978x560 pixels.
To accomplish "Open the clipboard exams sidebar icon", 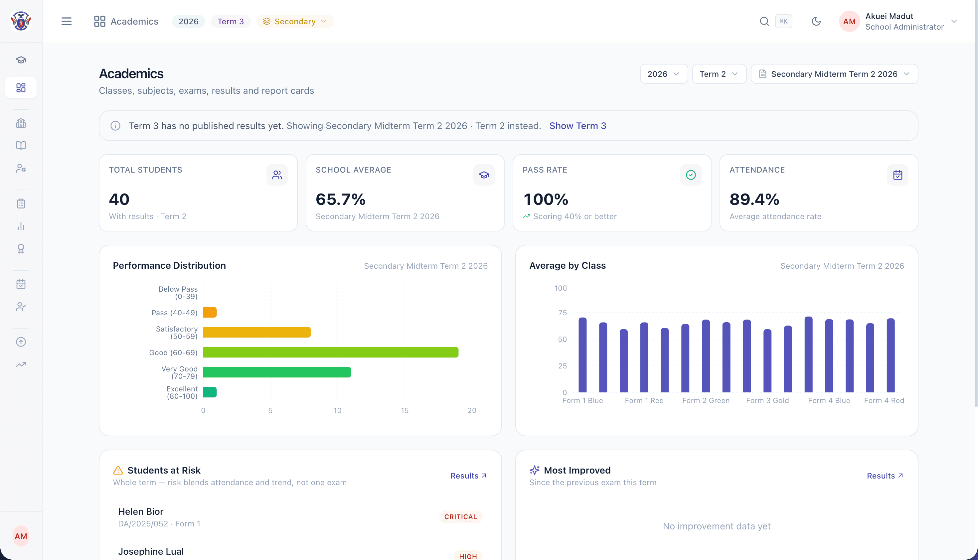I will 21,204.
